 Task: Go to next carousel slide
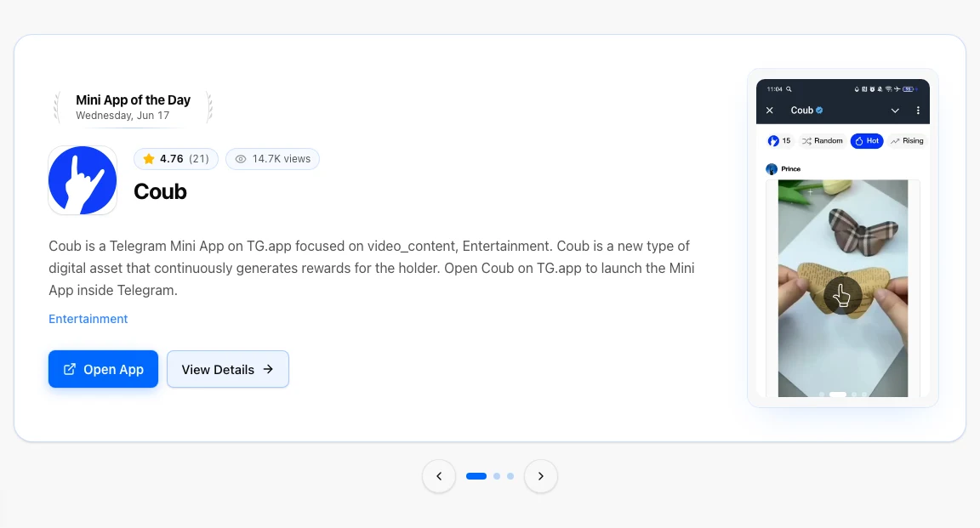541,476
